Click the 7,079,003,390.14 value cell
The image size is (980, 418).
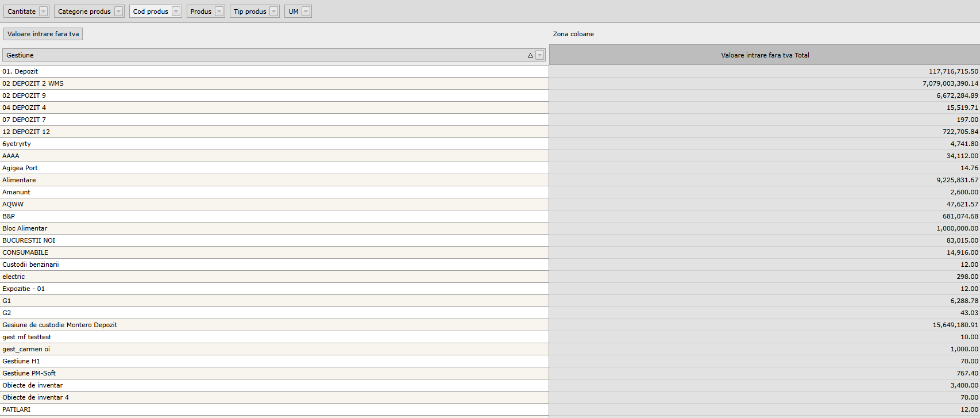point(950,83)
